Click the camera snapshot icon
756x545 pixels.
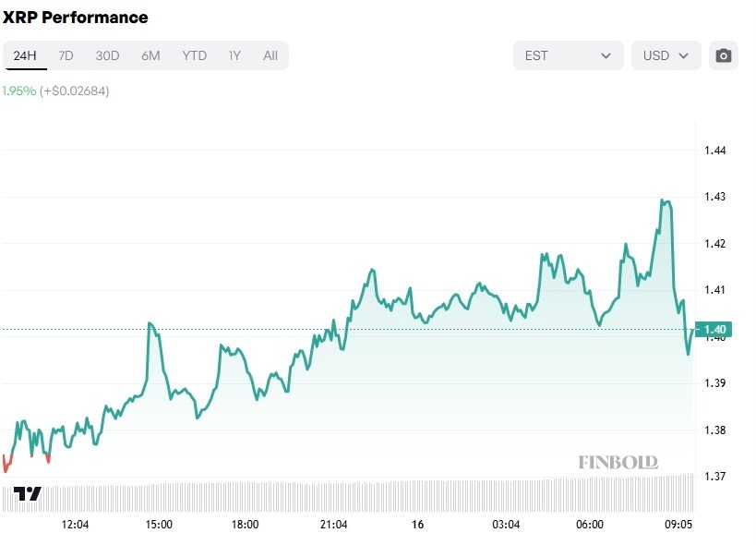[x=722, y=55]
